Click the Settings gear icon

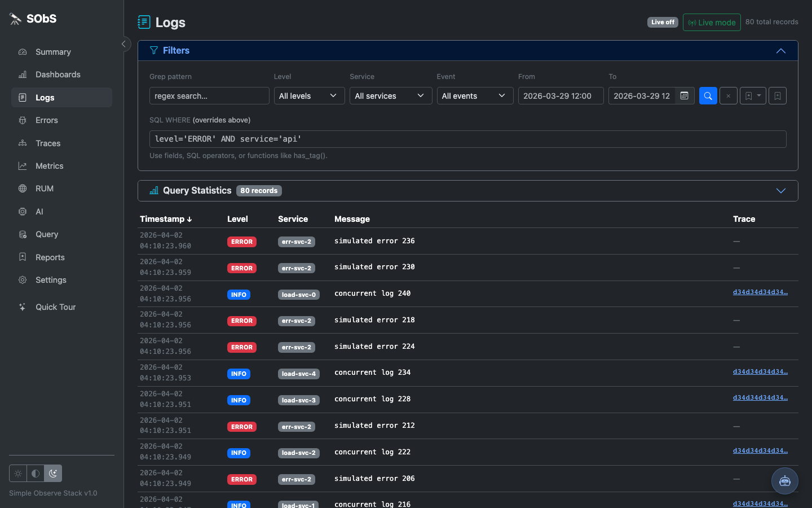[23, 280]
